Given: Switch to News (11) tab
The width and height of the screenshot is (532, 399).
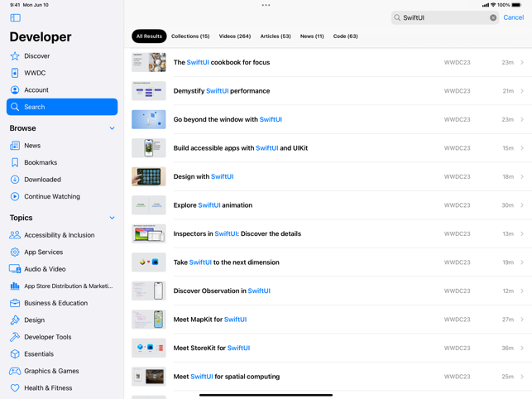Looking at the screenshot, I should (312, 36).
